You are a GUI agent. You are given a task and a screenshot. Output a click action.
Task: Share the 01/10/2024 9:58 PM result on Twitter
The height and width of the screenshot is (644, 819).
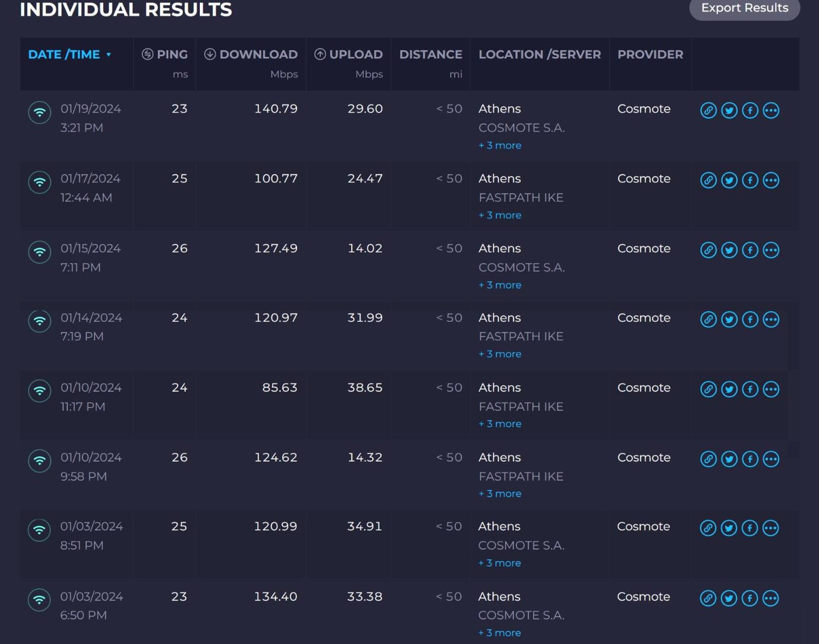(x=729, y=459)
